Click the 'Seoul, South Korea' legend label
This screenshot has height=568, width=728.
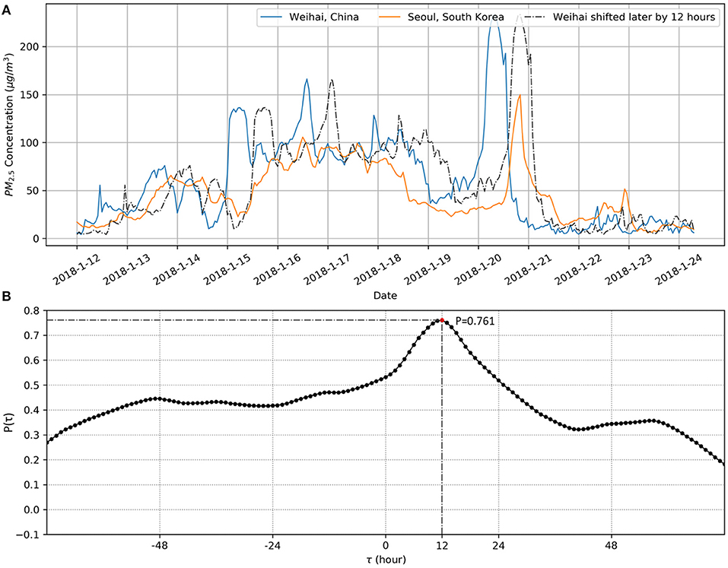coord(456,17)
